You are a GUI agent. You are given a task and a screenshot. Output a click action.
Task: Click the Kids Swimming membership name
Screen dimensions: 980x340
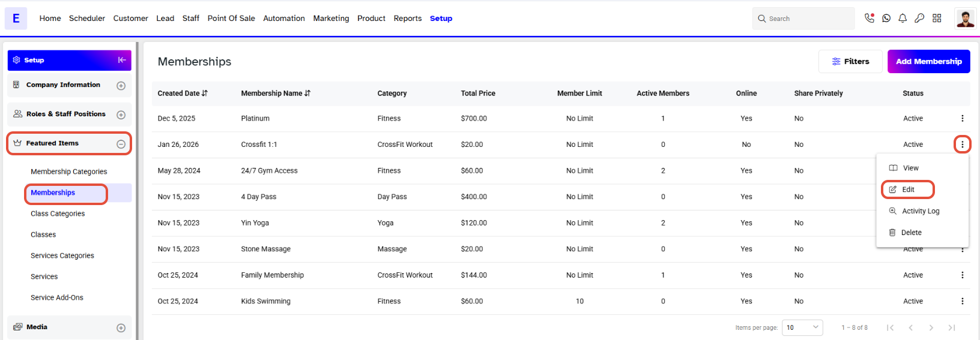click(x=266, y=301)
